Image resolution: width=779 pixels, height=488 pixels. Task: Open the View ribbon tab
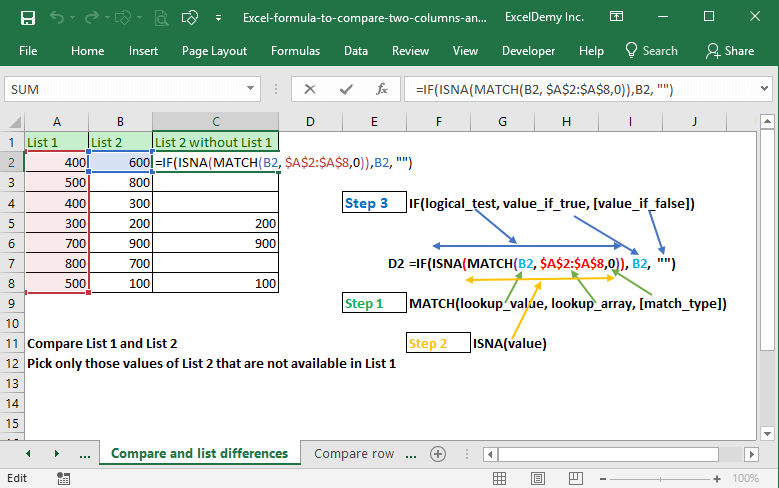pos(465,51)
